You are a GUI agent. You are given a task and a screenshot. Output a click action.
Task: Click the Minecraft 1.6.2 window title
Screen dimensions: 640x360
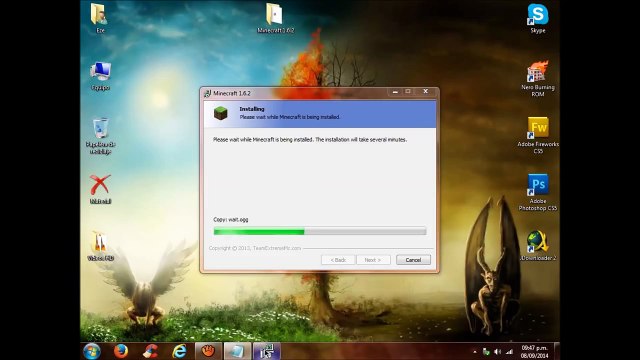click(x=232, y=93)
